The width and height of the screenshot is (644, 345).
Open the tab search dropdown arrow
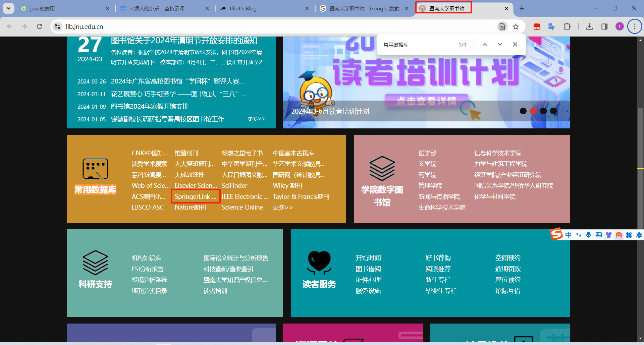(8, 8)
